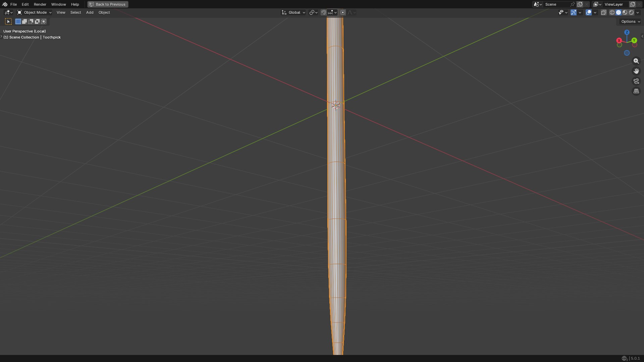The width and height of the screenshot is (644, 362).
Task: Open the scene browse dropdown
Action: (x=538, y=4)
